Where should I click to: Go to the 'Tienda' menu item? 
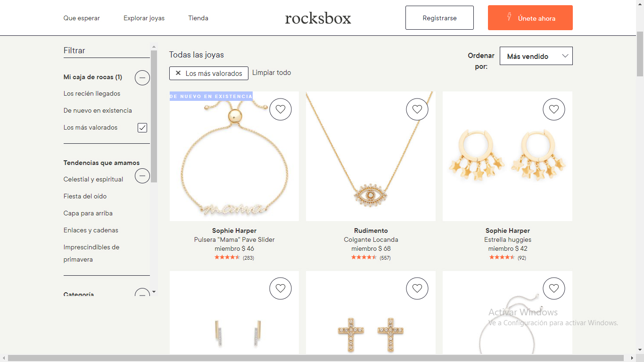(198, 18)
